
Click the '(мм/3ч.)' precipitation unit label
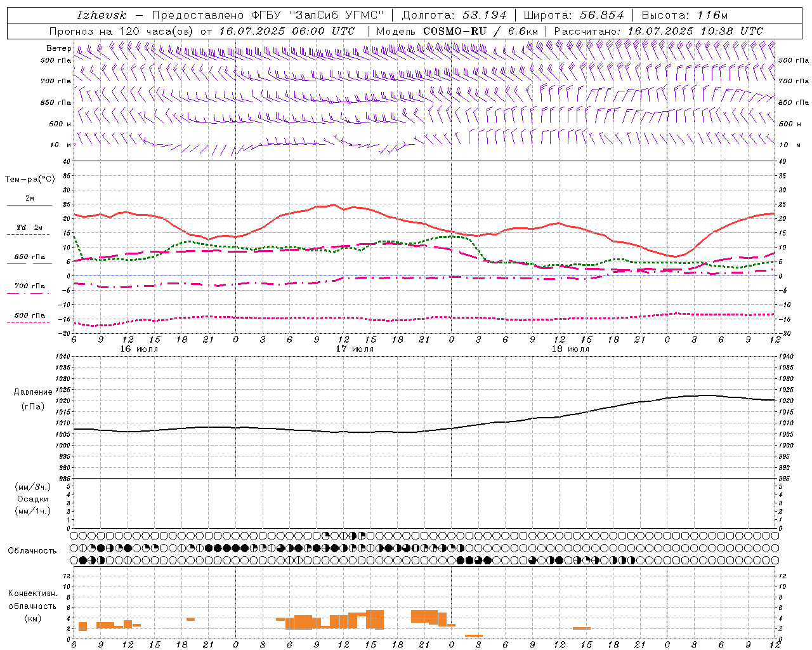click(33, 487)
